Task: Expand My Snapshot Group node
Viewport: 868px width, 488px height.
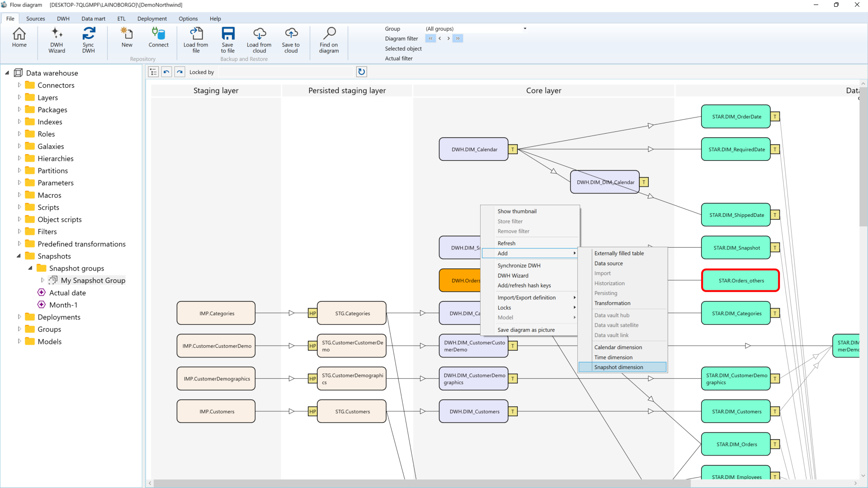Action: pos(42,280)
